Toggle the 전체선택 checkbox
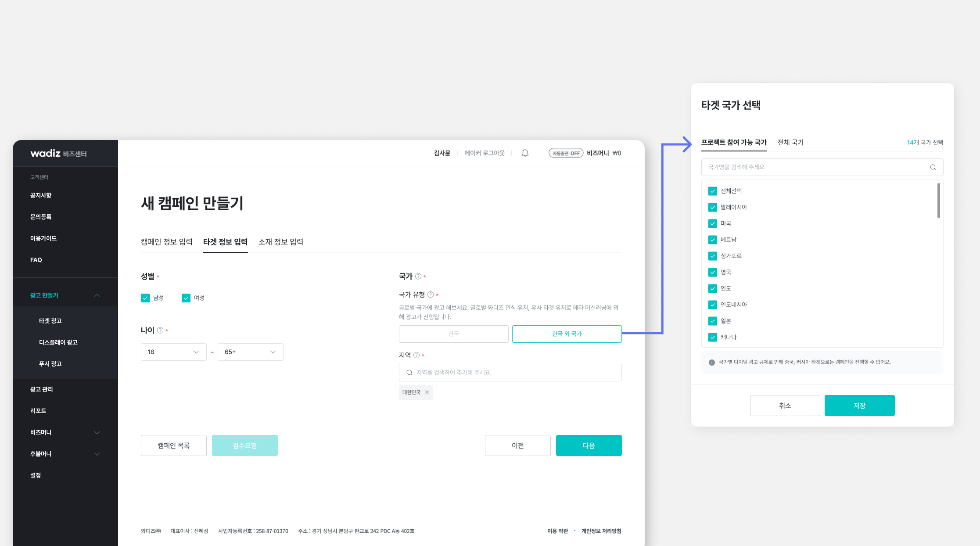Viewport: 980px width, 546px height. click(x=713, y=191)
